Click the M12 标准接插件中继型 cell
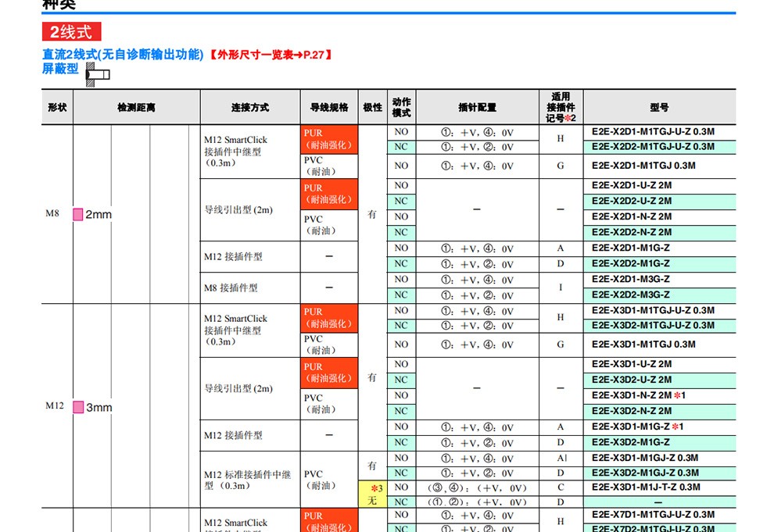The width and height of the screenshot is (774, 532). pyautogui.click(x=247, y=480)
